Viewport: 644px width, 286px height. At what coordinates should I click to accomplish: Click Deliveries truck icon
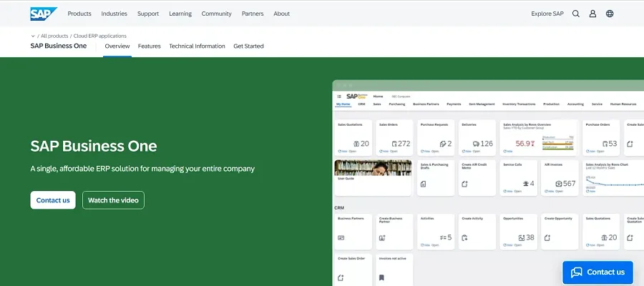(x=476, y=144)
